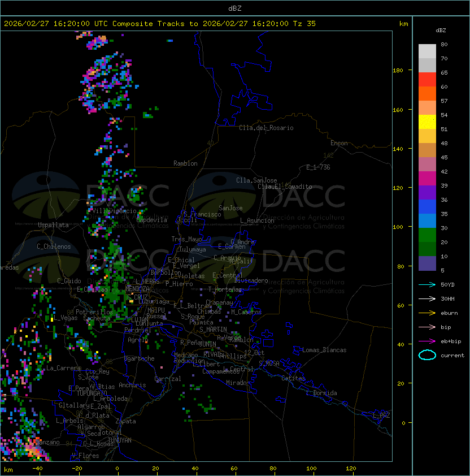Pick the light gray 70-80 dBZ swatch
This screenshot has width=470, height=476.
coord(427,51)
